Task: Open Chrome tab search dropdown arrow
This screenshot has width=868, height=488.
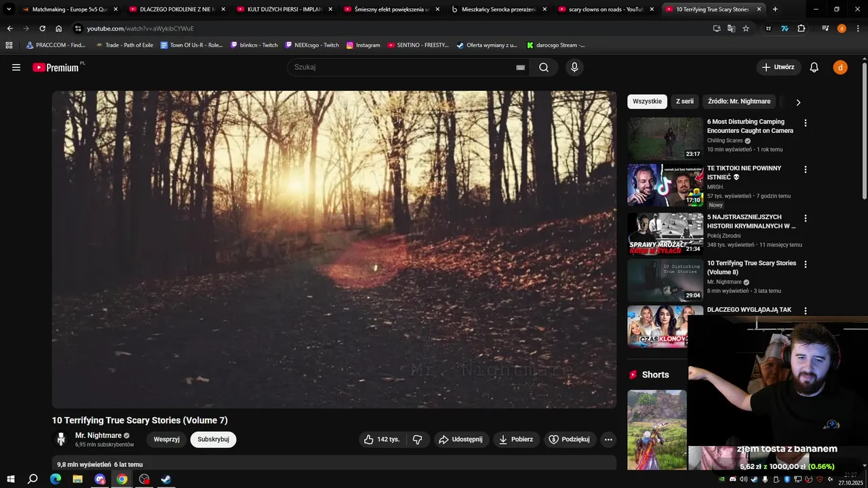Action: (9, 9)
